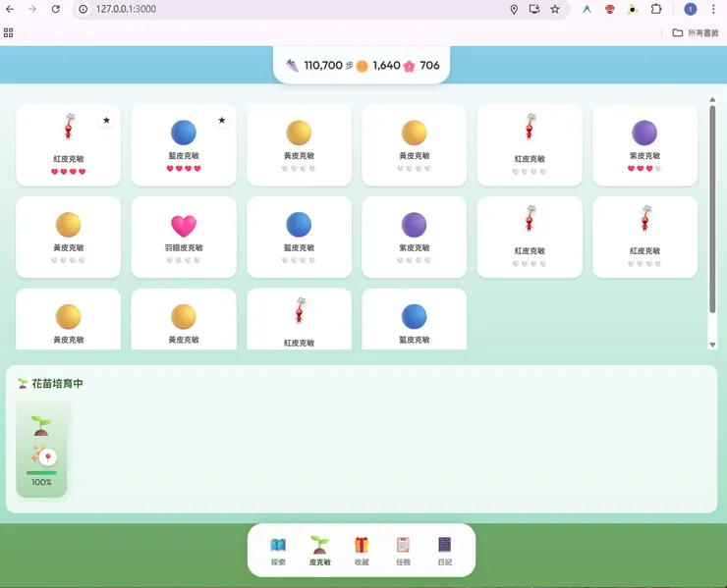View site information icon in address bar
The height and width of the screenshot is (588, 727).
click(x=83, y=9)
